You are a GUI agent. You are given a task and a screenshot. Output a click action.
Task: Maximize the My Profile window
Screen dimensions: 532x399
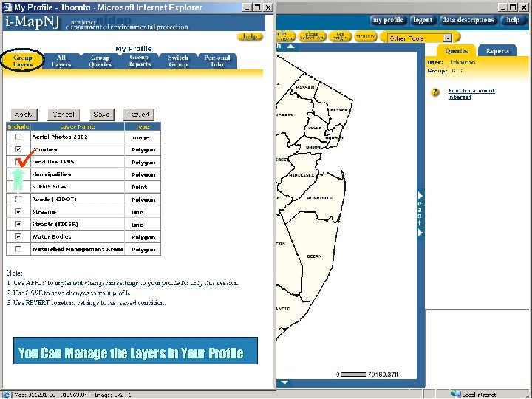(x=258, y=7)
